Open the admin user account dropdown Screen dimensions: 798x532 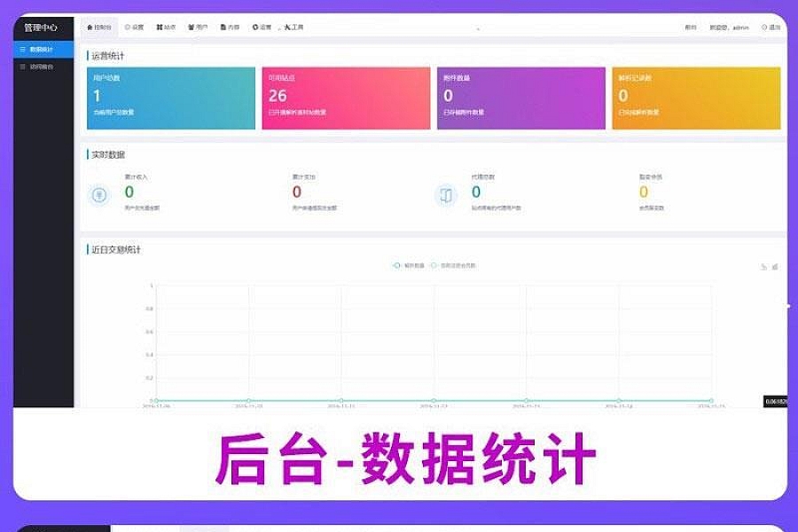[730, 27]
